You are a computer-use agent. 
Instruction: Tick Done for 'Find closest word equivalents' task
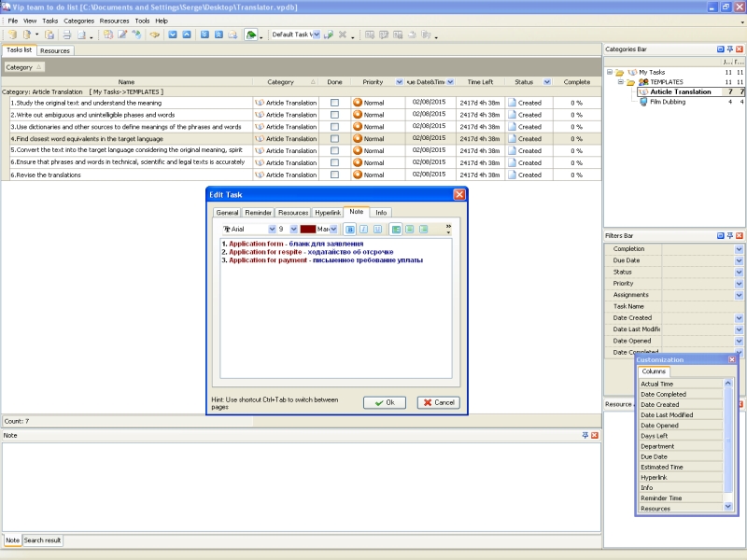point(334,139)
